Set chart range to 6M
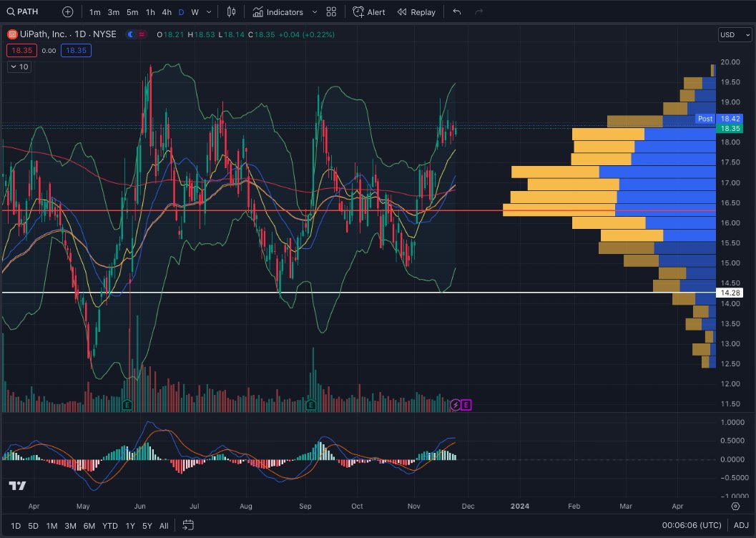Screen dimensions: 756x538 click(x=89, y=525)
